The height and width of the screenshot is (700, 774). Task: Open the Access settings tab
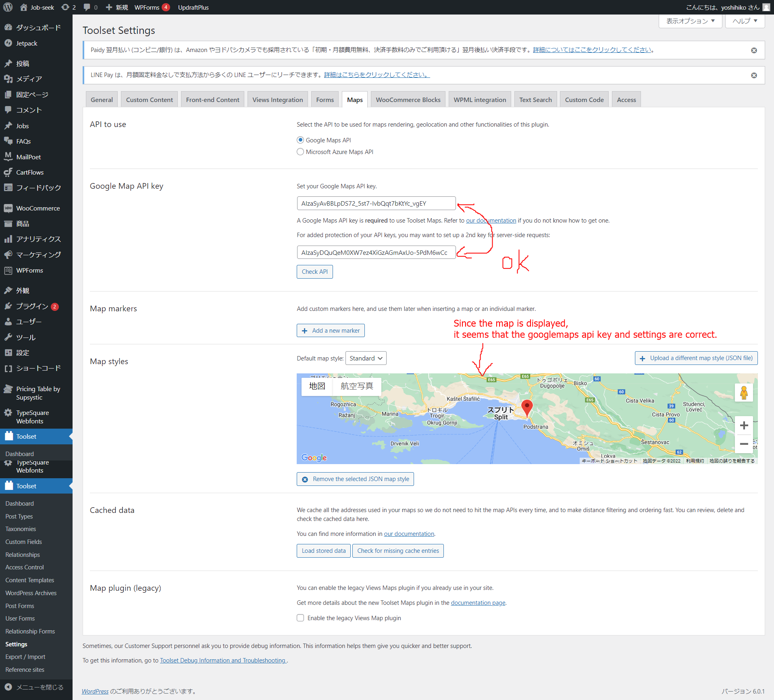tap(626, 100)
